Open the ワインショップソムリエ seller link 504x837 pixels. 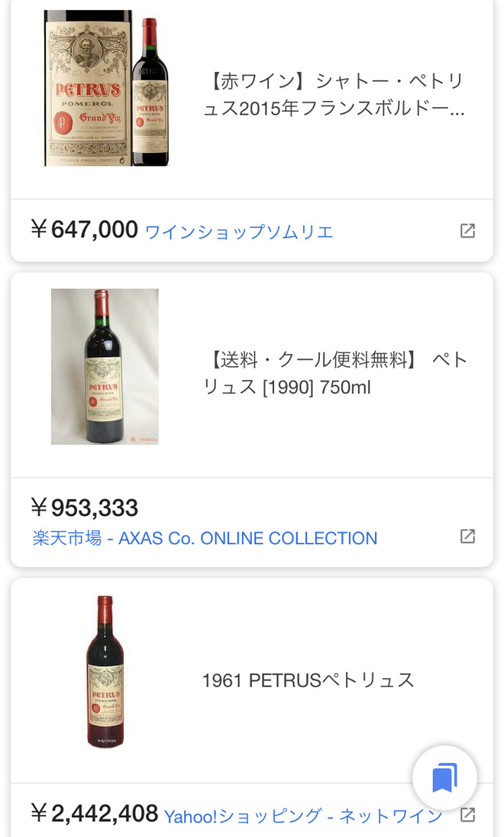(239, 232)
